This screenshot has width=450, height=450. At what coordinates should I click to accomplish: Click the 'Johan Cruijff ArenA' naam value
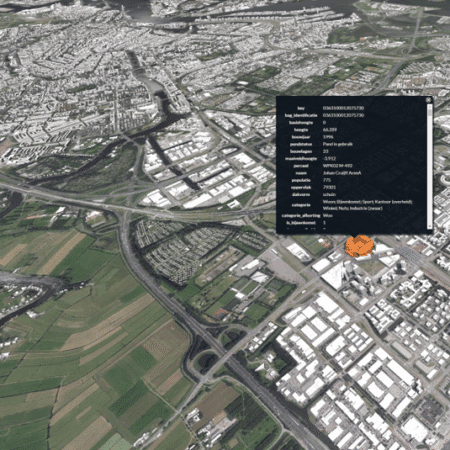click(x=342, y=173)
